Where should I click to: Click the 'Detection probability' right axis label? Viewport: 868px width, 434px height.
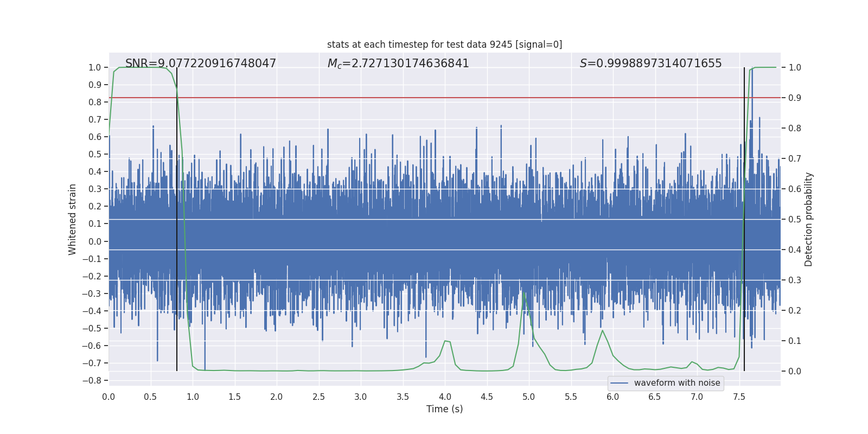(x=809, y=219)
